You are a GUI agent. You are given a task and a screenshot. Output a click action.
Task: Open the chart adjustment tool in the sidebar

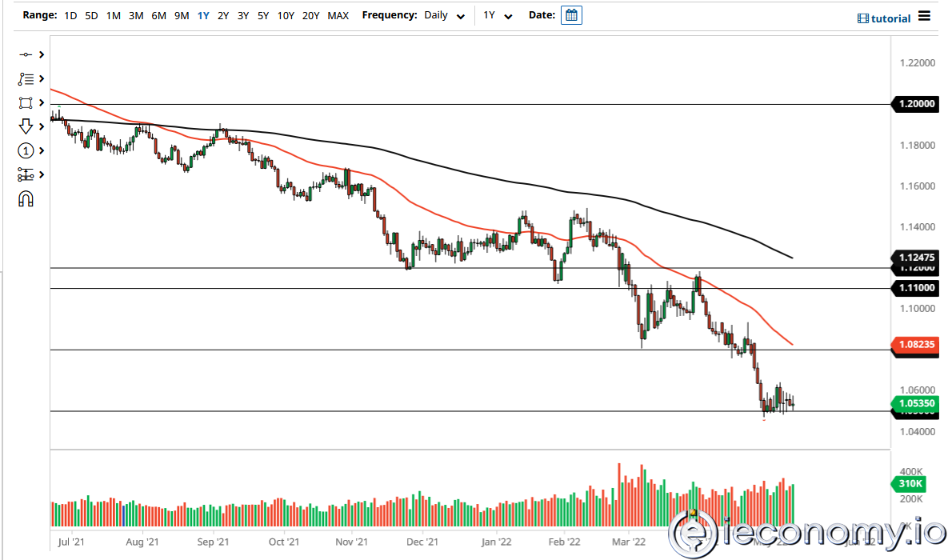click(x=26, y=174)
